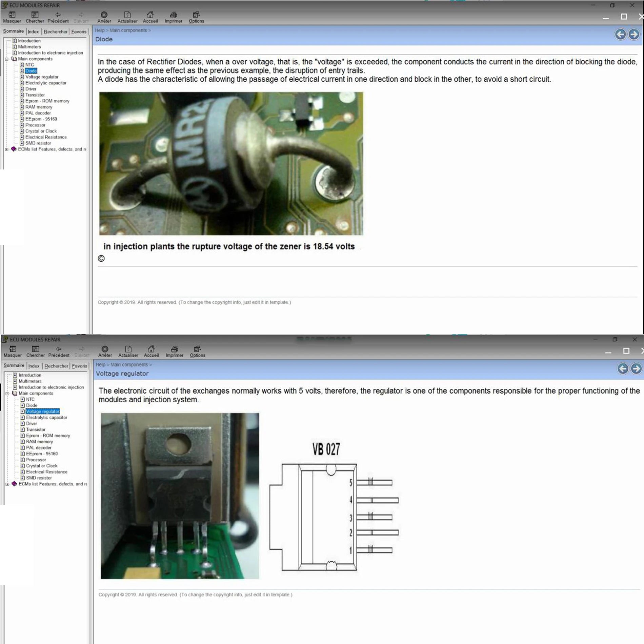Select Electrolytic capacitor in the upper window tree
644x644 pixels.
point(46,83)
